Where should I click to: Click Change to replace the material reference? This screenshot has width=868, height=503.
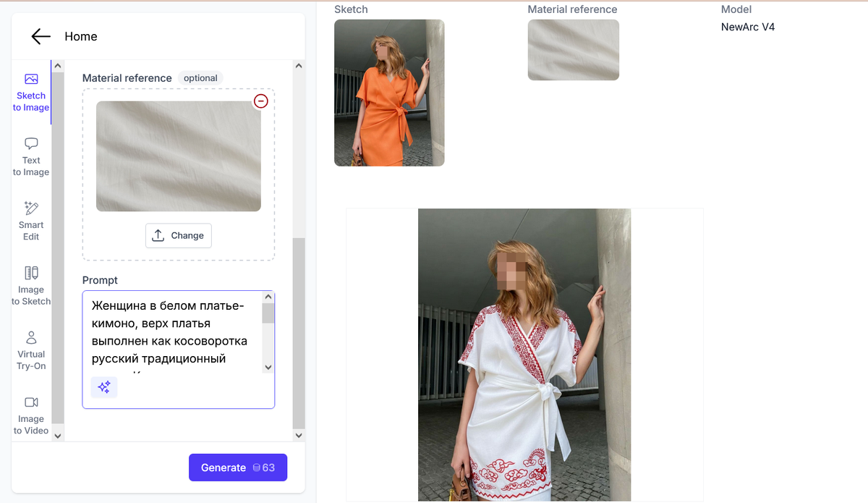pyautogui.click(x=179, y=234)
